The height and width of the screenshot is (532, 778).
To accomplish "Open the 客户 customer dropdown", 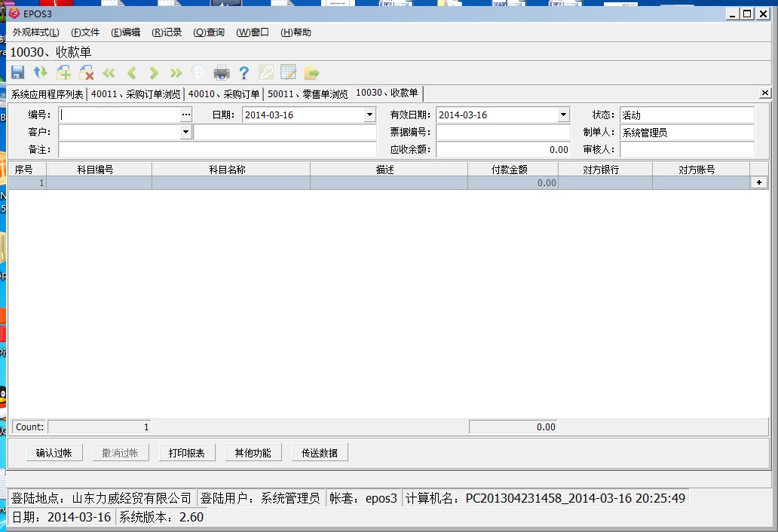I will 185,133.
